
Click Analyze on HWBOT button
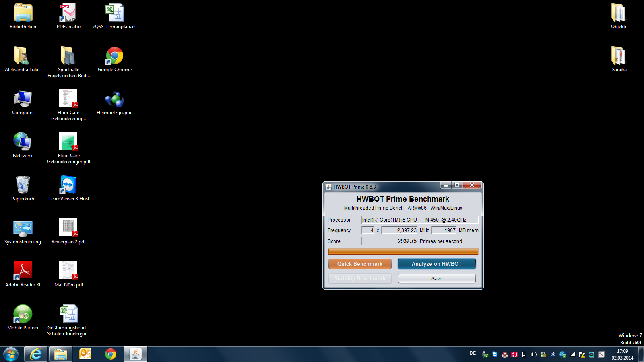point(437,264)
